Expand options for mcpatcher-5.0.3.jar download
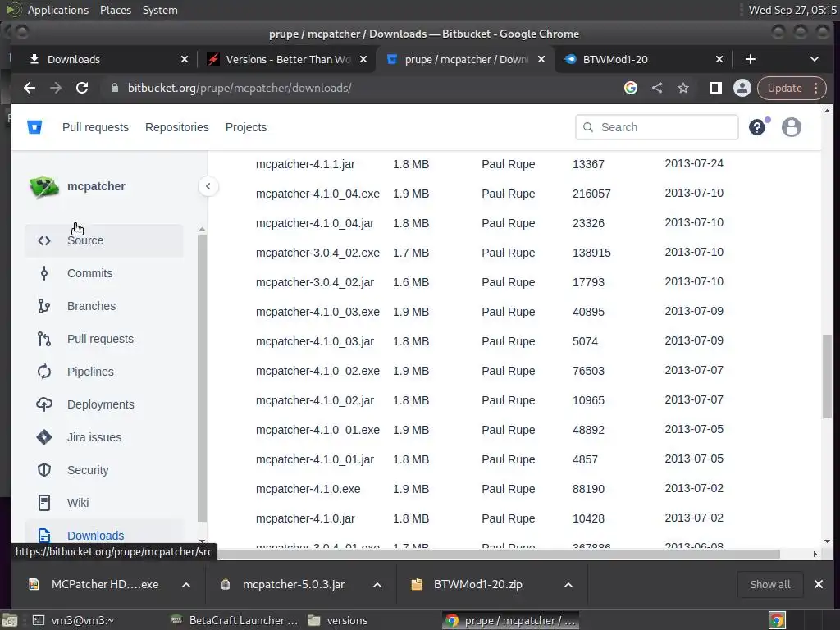 377,584
